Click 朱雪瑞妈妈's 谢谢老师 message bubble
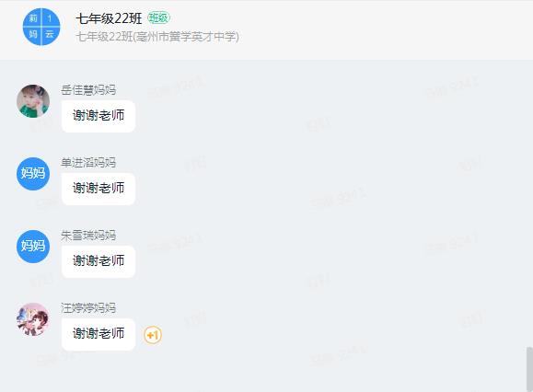 pyautogui.click(x=98, y=261)
